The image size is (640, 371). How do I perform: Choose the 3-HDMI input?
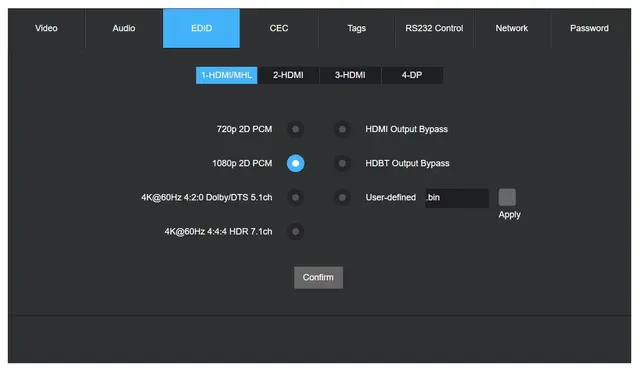(350, 75)
